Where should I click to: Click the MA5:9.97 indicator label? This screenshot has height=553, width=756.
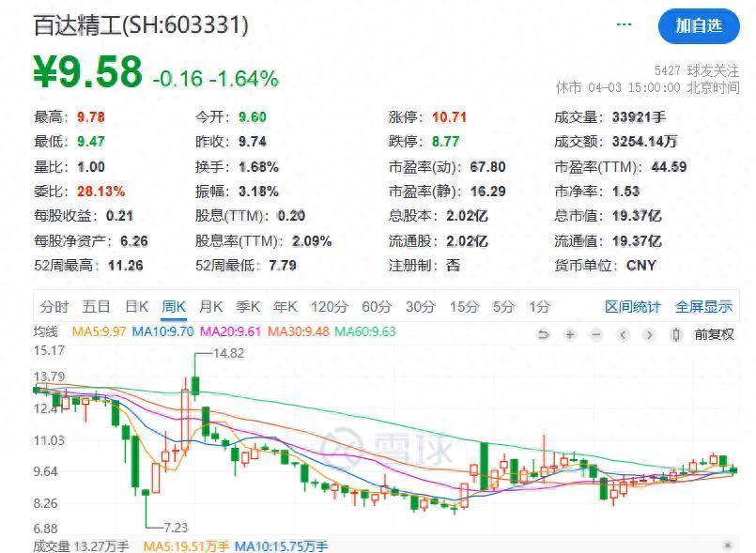pos(99,331)
